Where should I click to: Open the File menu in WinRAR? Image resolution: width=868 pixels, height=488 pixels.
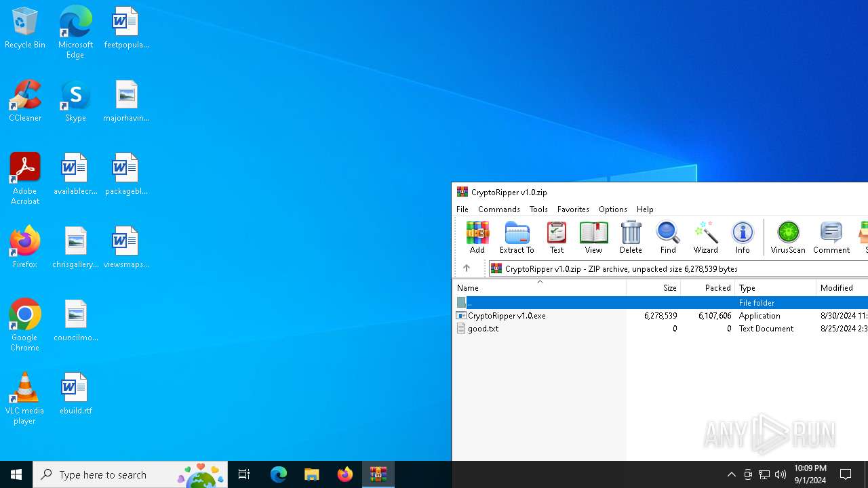462,209
